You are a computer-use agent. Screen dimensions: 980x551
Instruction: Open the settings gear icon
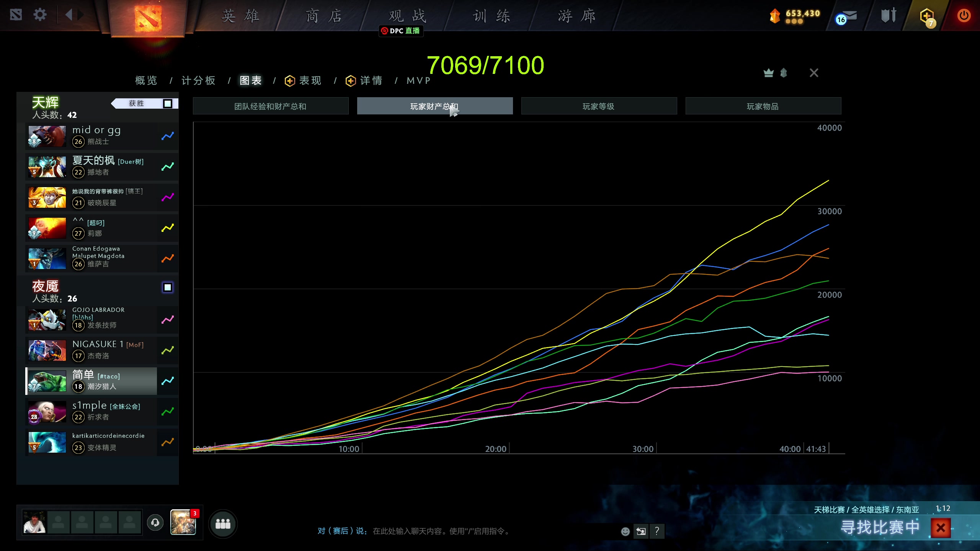40,15
